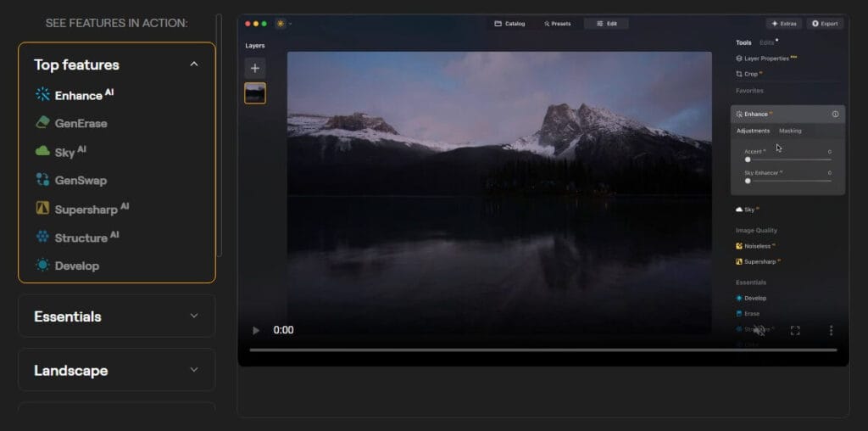This screenshot has width=868, height=431.
Task: Choose the GenSwap icon in sidebar
Action: coord(42,180)
